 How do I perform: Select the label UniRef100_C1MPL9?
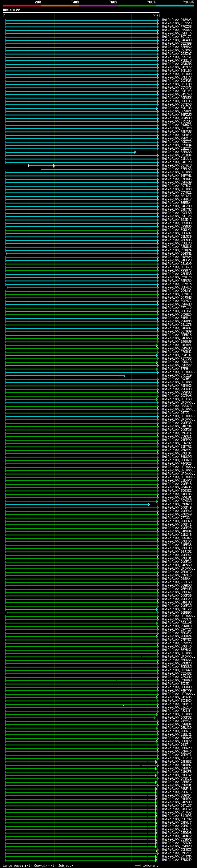pyautogui.click(x=176, y=704)
